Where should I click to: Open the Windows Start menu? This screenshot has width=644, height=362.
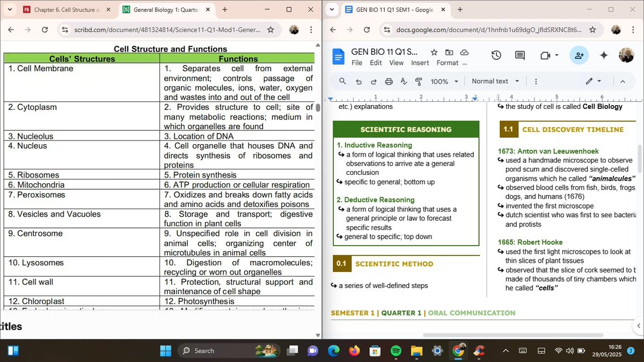coord(165,351)
